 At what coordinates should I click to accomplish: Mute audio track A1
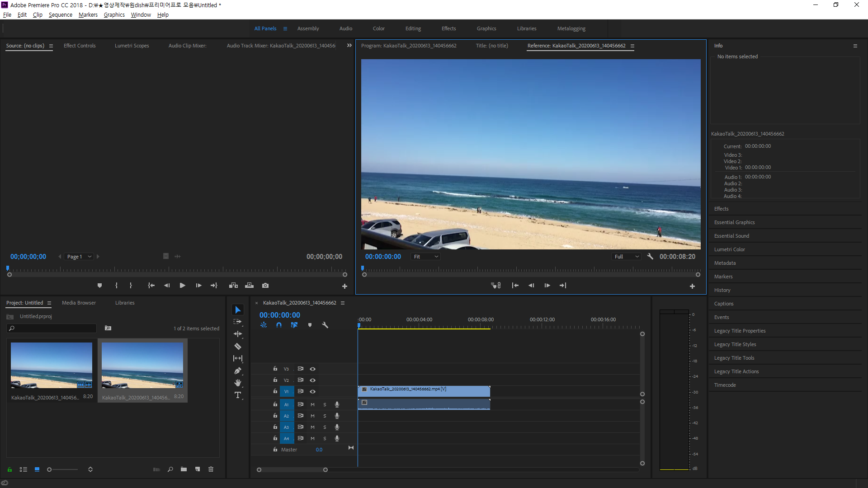pyautogui.click(x=312, y=405)
